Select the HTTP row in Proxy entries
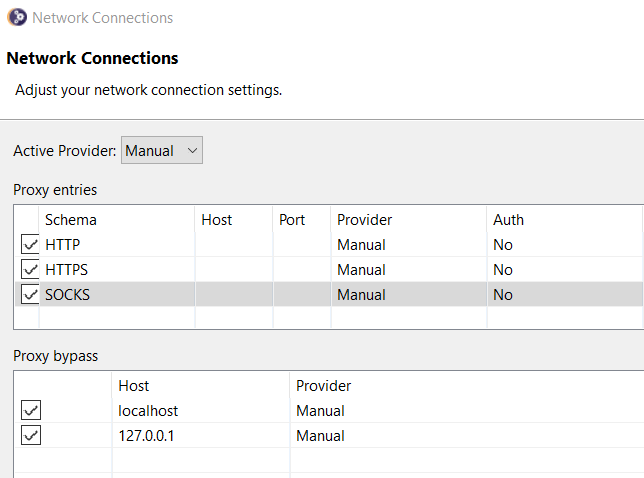Viewport: 644px width, 478px height. (329, 245)
